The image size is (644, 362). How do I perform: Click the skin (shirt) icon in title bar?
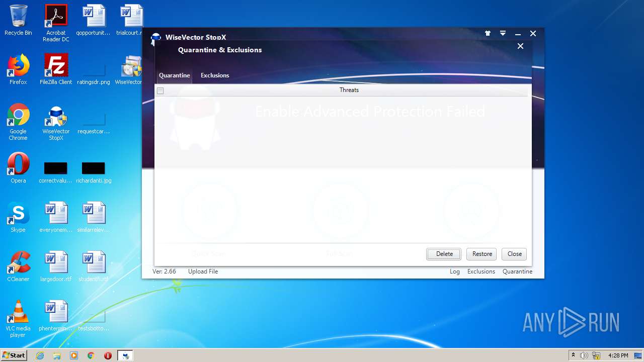point(488,33)
